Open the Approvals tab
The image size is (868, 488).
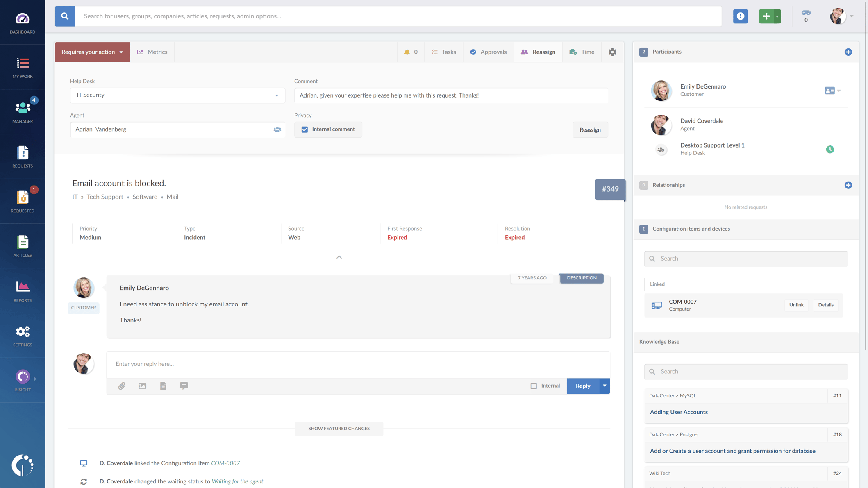click(488, 52)
